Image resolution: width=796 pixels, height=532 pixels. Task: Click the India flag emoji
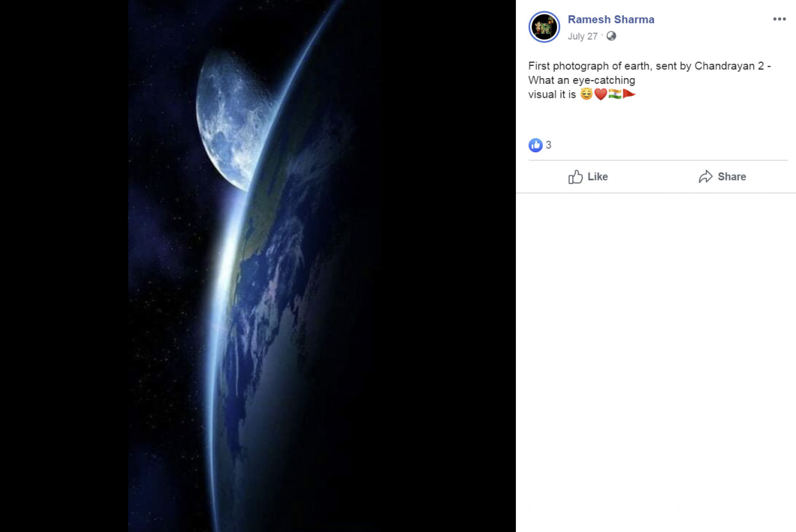point(614,95)
